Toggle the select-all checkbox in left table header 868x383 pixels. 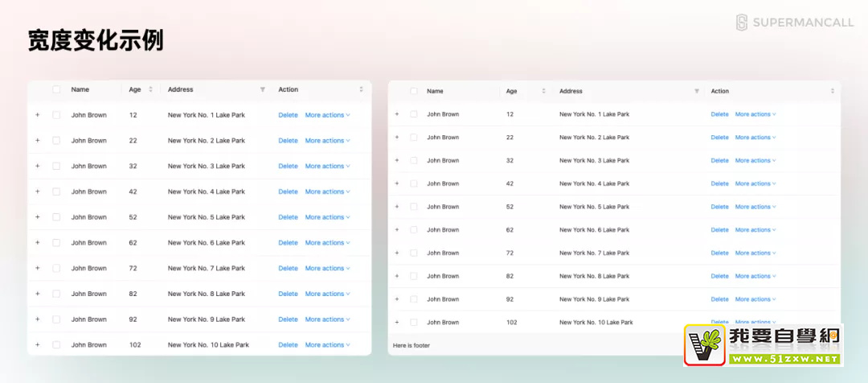[x=56, y=89]
